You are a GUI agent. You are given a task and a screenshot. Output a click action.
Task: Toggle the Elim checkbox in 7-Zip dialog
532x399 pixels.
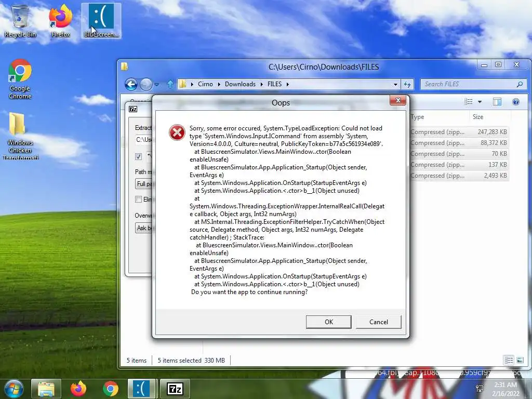point(138,199)
